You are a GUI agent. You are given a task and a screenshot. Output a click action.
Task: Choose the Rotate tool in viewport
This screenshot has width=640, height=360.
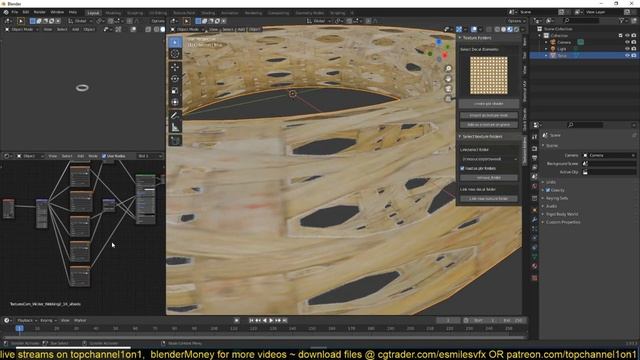(x=175, y=79)
